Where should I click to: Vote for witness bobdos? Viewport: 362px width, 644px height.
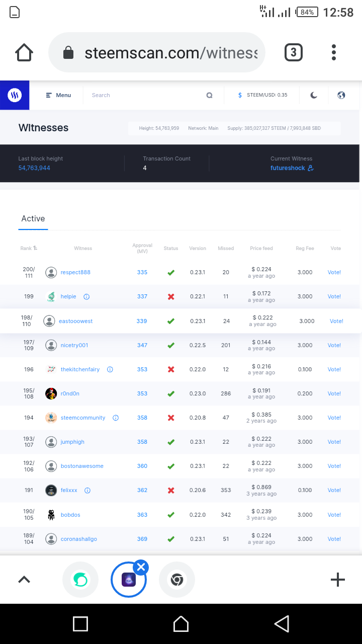coord(334,515)
